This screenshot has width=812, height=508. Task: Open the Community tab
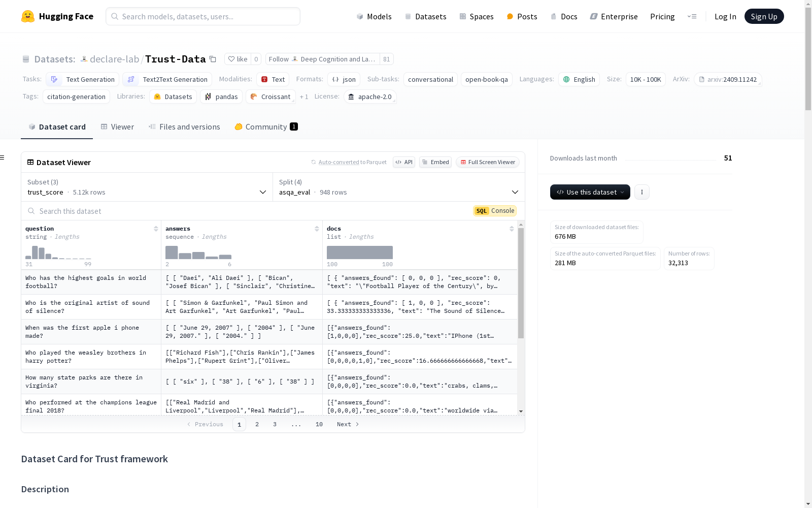coord(266,127)
